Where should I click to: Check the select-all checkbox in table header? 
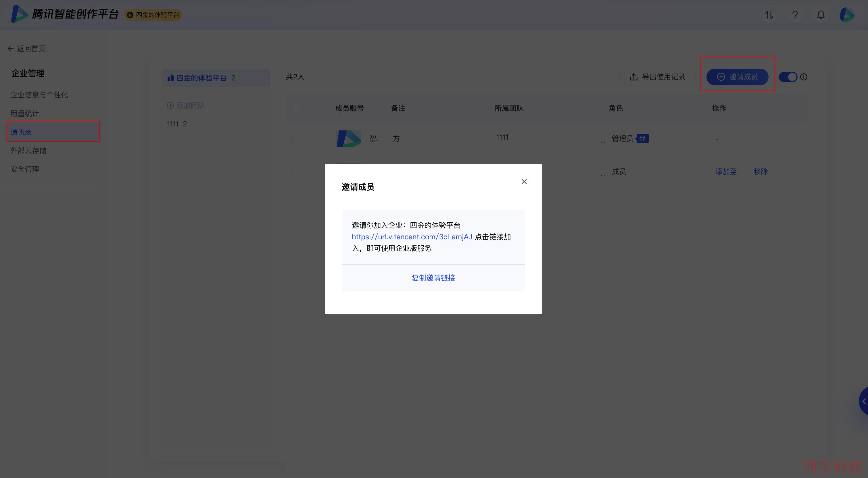tap(296, 109)
